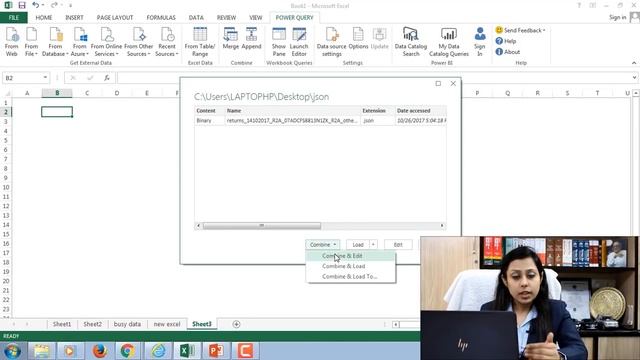Open the From File dropdown
Image resolution: width=640 pixels, height=360 pixels.
point(31,42)
